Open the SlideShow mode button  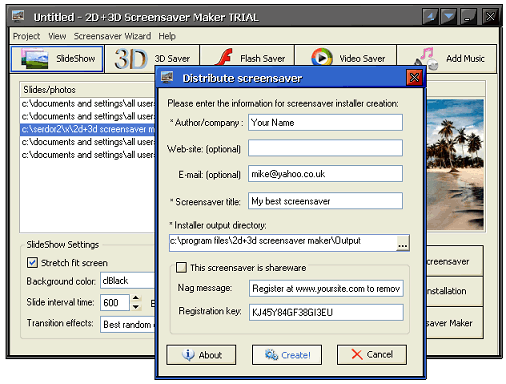tap(57, 59)
